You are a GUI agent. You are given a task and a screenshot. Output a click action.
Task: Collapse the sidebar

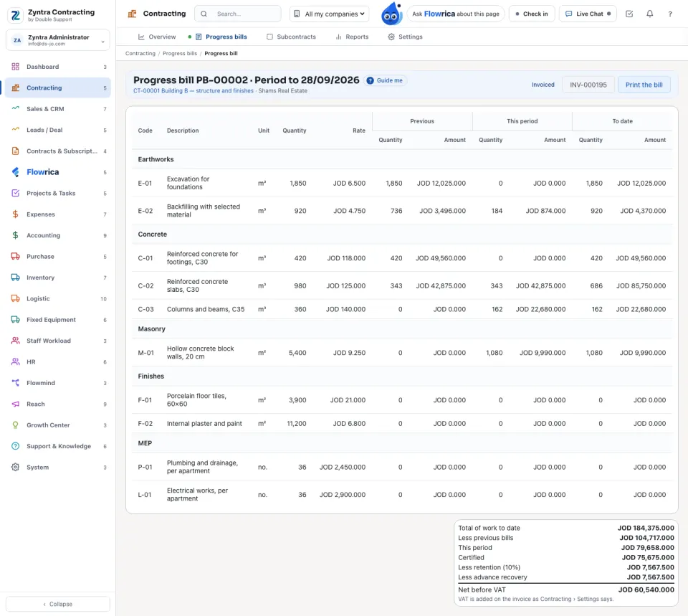[58, 604]
